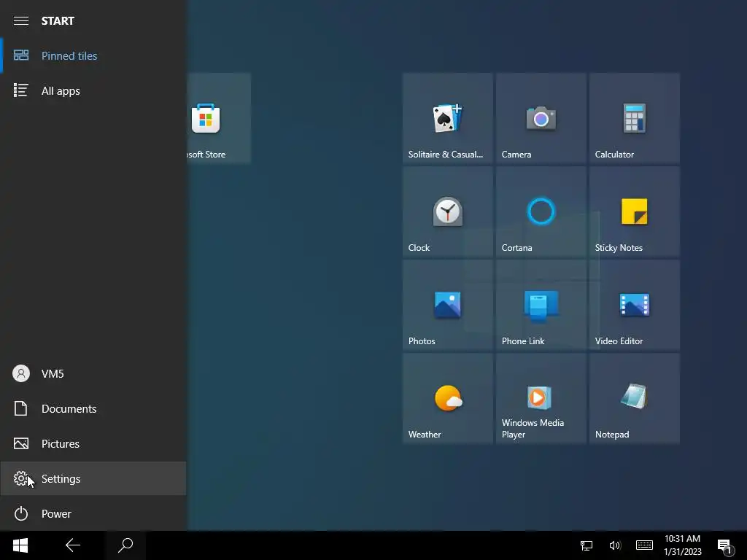
Task: Open the volume speaker tray icon
Action: pyautogui.click(x=615, y=545)
